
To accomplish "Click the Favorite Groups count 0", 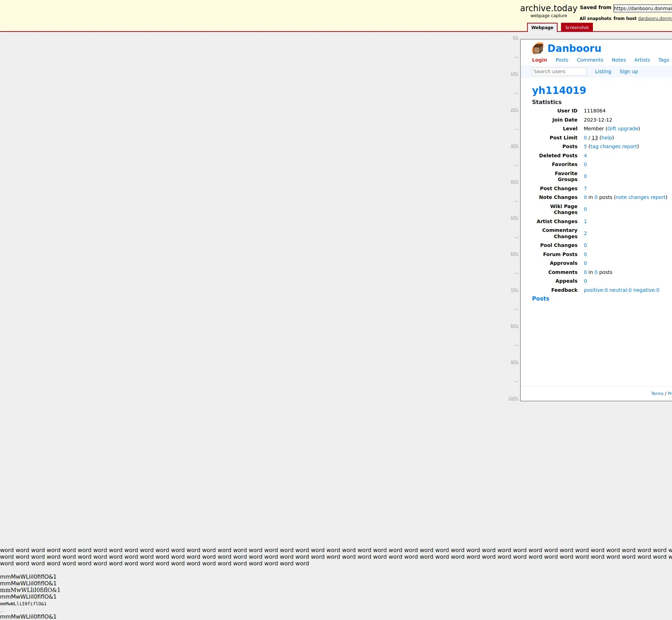I will [585, 176].
